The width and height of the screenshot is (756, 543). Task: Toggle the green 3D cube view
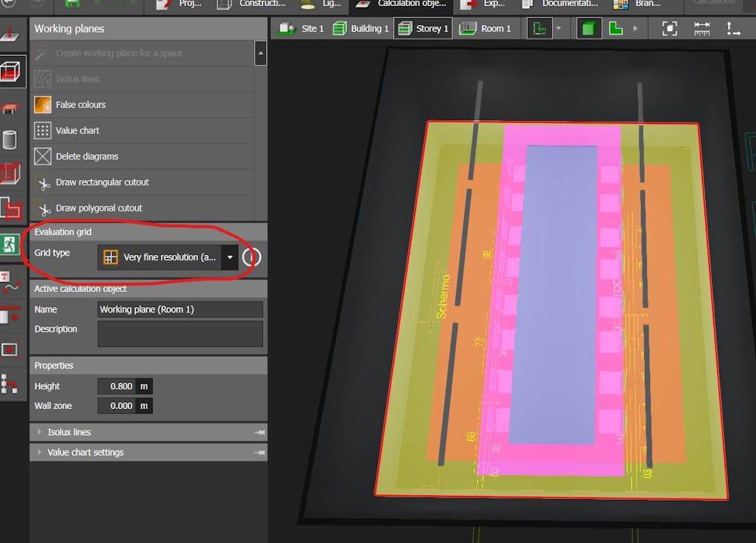(x=589, y=29)
